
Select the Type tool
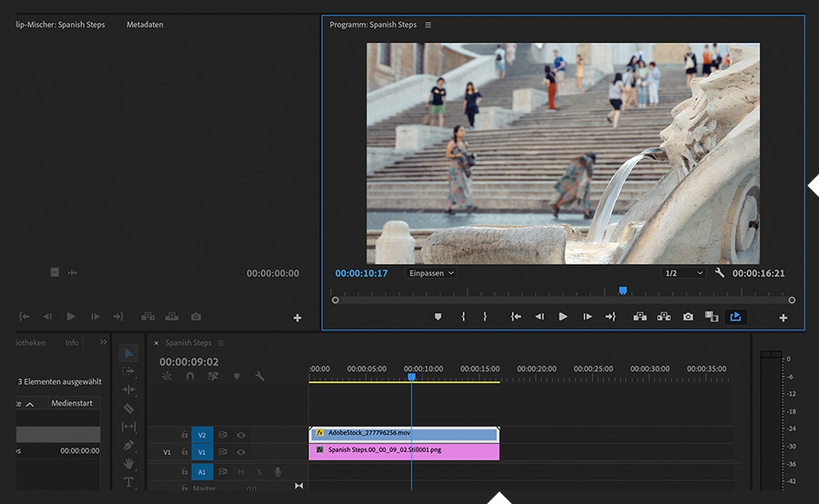pyautogui.click(x=128, y=481)
